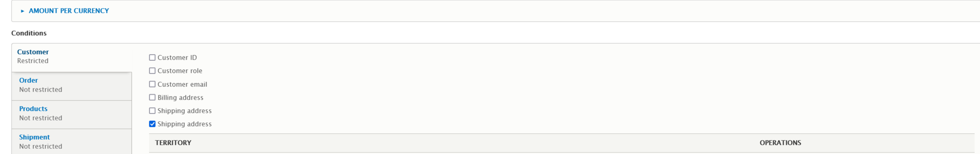Click the 'Billing address' label text
The height and width of the screenshot is (154, 980).
point(180,98)
